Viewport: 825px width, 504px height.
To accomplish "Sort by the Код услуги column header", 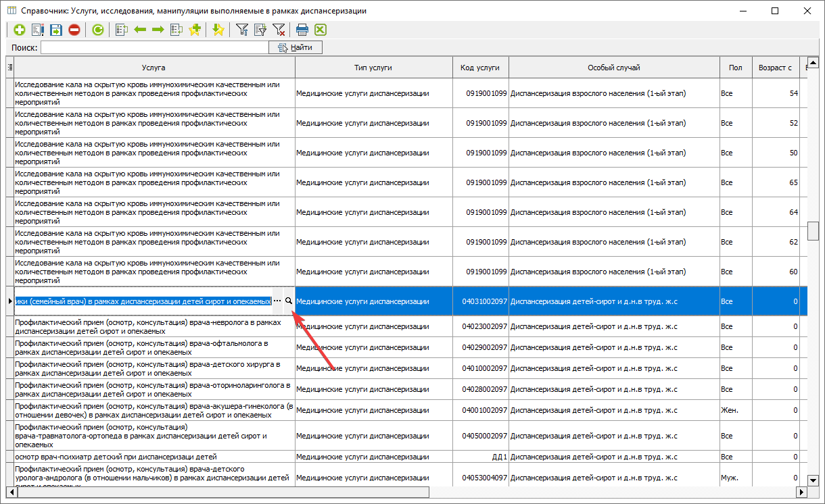I will pyautogui.click(x=480, y=68).
